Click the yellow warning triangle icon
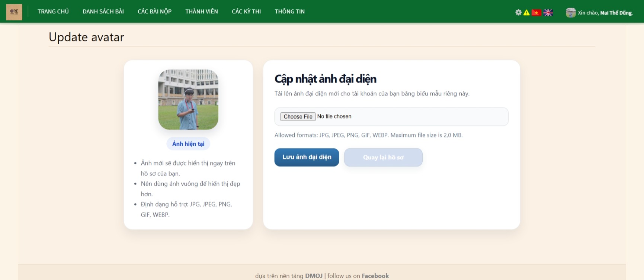Screen dimensions: 644x280 coord(526,13)
